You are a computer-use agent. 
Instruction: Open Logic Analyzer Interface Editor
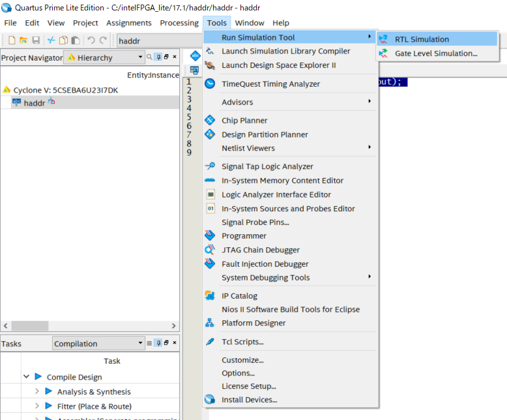pyautogui.click(x=290, y=194)
